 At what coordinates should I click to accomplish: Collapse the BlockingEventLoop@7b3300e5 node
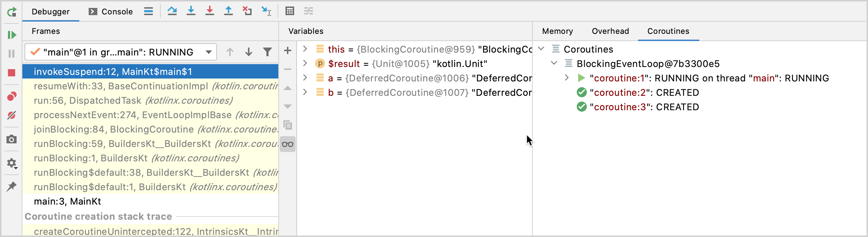pos(554,63)
